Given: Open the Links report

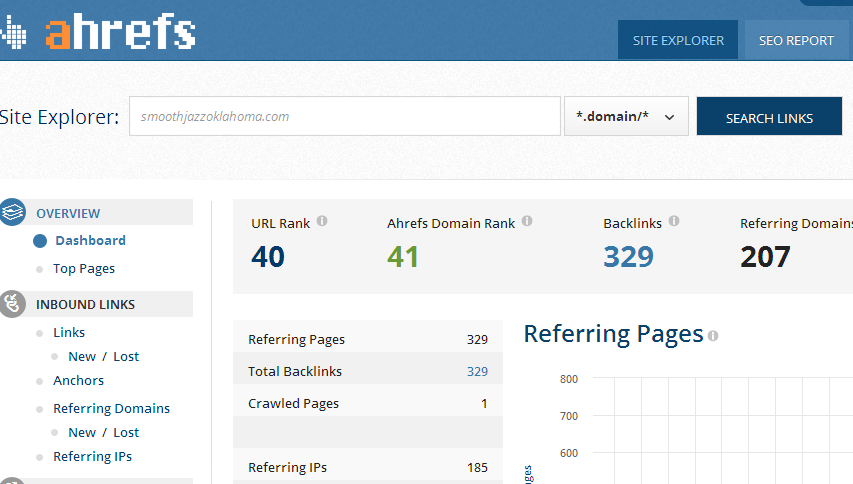Looking at the screenshot, I should point(69,332).
